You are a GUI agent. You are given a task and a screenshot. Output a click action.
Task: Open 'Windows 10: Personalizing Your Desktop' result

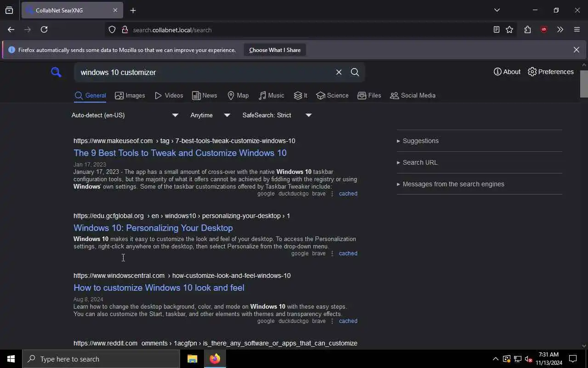pos(153,228)
